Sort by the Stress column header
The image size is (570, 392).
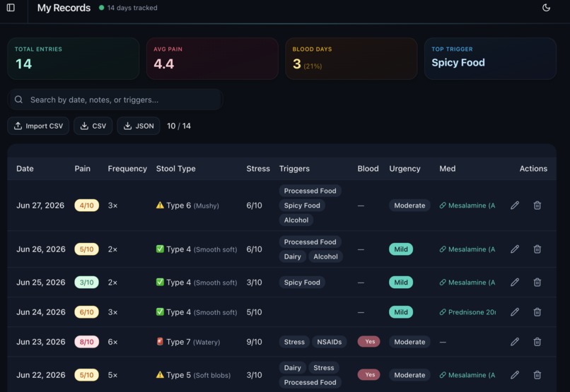tap(258, 168)
